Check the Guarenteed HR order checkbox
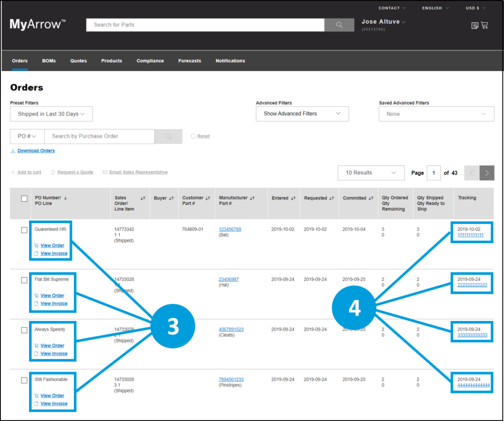Screen dimensions: 504x421 coord(24,229)
